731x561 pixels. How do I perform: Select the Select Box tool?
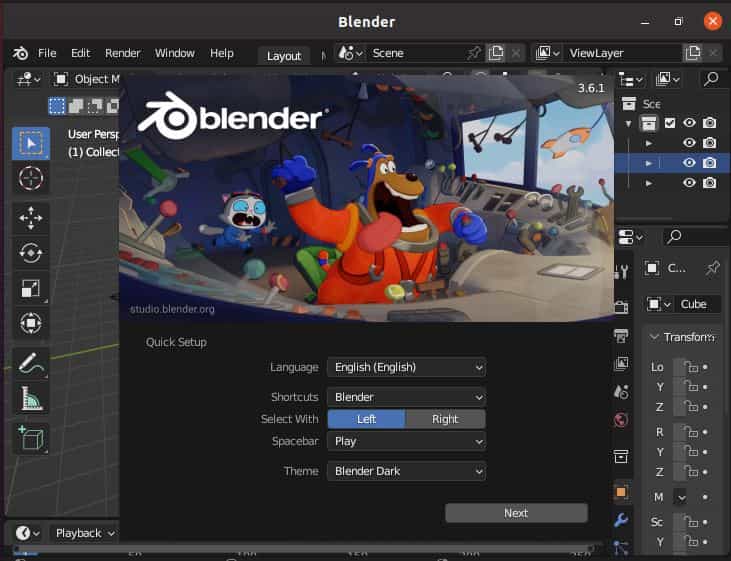click(x=31, y=143)
